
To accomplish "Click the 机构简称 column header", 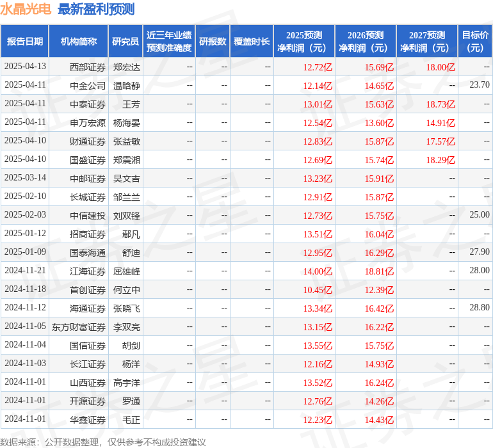I will click(79, 42).
